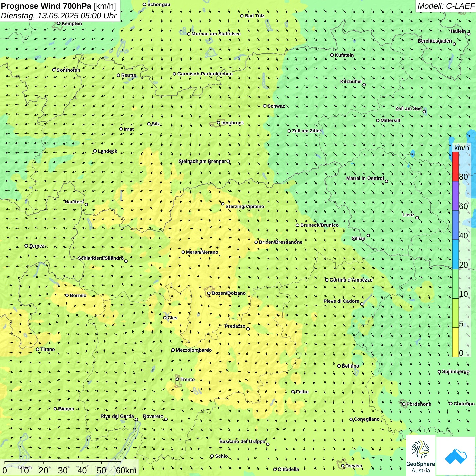Click the blue cloud logo icon

tap(456, 456)
